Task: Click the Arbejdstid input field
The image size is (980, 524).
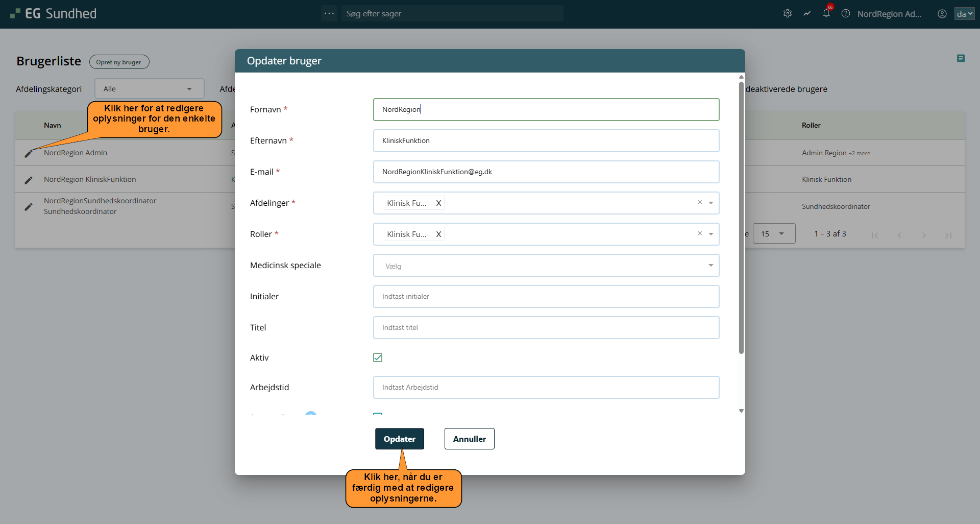Action: [x=546, y=388]
